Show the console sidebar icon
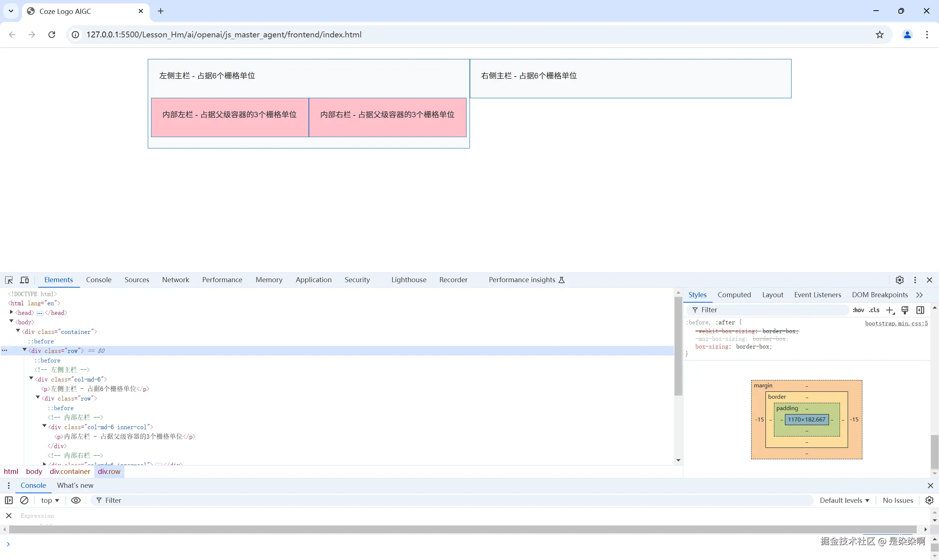This screenshot has height=560, width=939. 9,500
